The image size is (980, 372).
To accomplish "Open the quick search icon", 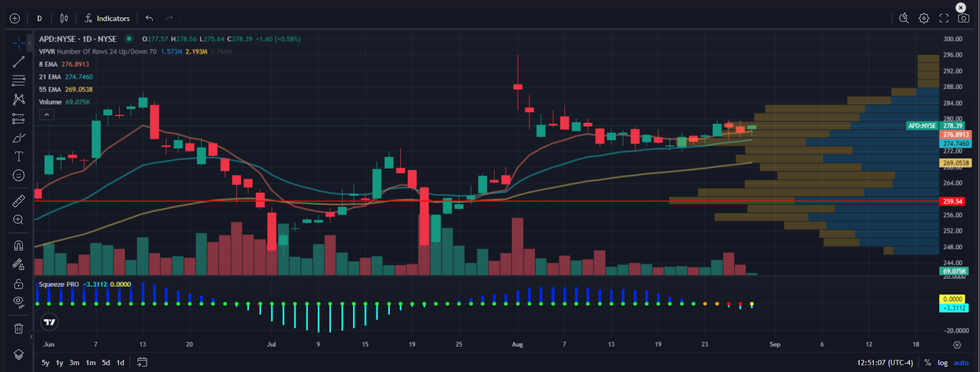I will [x=903, y=18].
